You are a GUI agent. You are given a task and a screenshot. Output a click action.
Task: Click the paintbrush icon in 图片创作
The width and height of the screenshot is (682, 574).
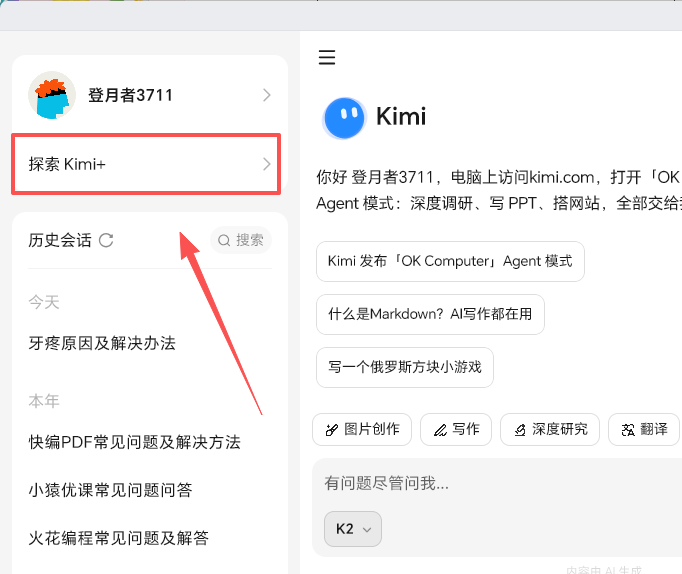[331, 430]
